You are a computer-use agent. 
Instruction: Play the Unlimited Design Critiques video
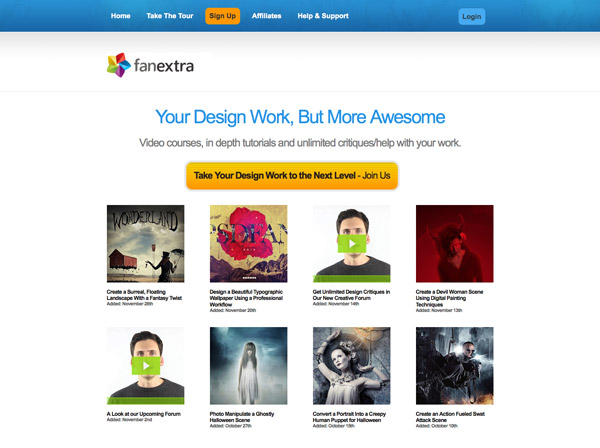352,243
